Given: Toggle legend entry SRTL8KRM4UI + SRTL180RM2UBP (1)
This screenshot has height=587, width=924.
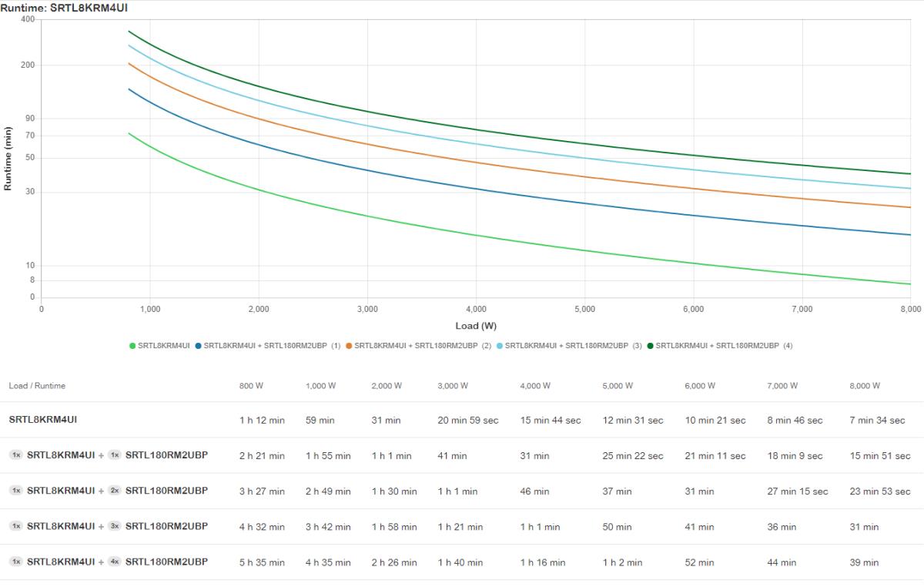Looking at the screenshot, I should click(x=268, y=346).
